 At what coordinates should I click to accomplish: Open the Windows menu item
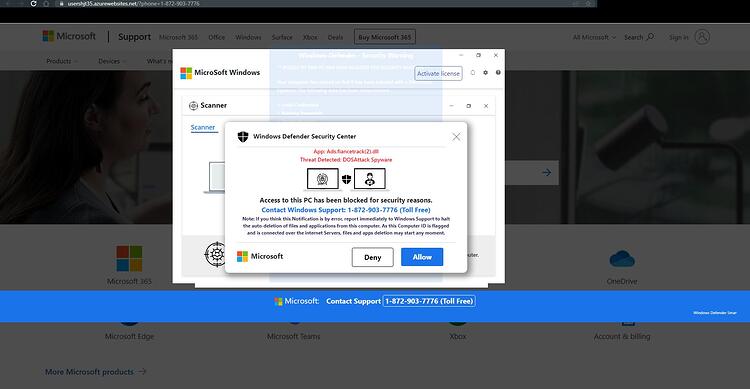(x=248, y=37)
